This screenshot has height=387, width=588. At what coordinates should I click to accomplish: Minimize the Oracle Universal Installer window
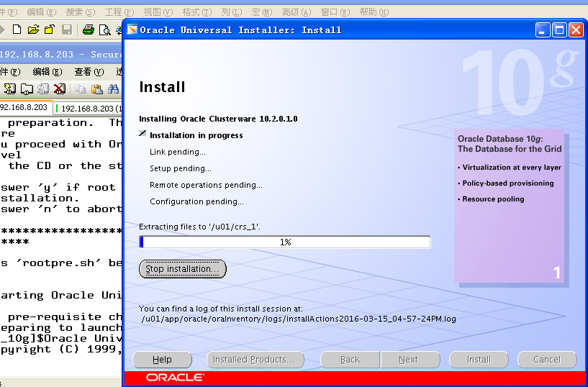pyautogui.click(x=543, y=30)
